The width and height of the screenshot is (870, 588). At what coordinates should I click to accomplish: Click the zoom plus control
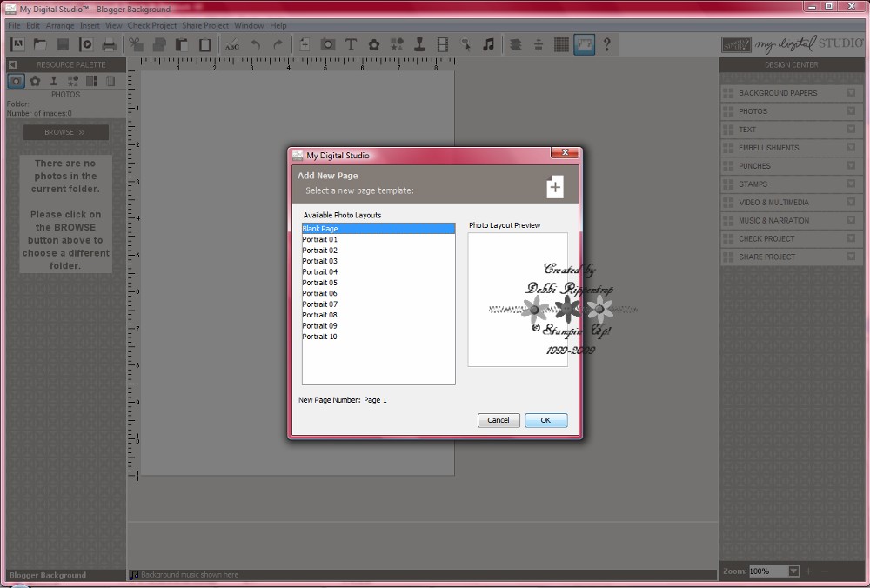[808, 571]
